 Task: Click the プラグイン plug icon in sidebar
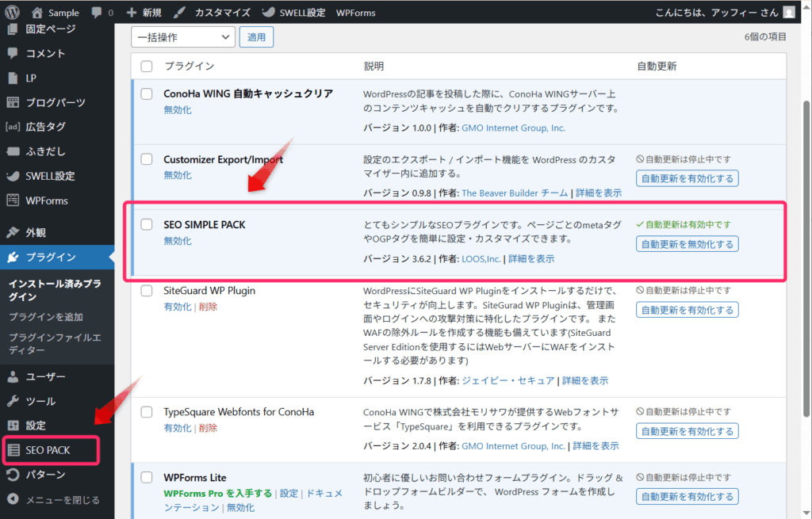pyautogui.click(x=13, y=258)
